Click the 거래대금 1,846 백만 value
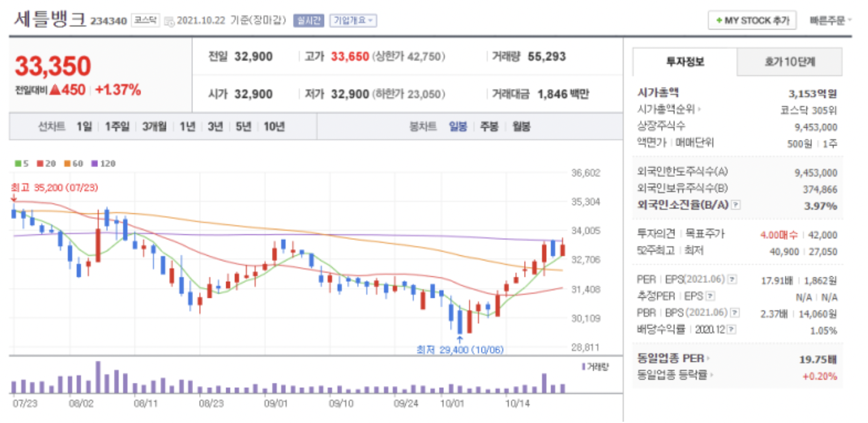Viewport: 868px width, 423px height. (563, 94)
